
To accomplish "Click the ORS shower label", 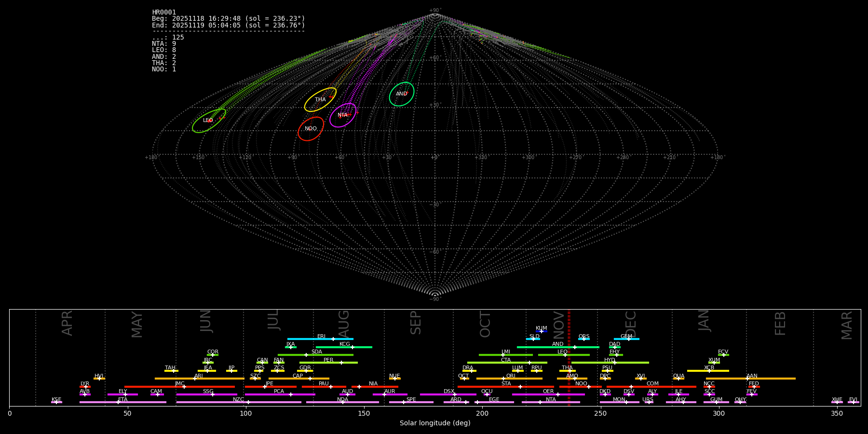I will pos(584,337).
